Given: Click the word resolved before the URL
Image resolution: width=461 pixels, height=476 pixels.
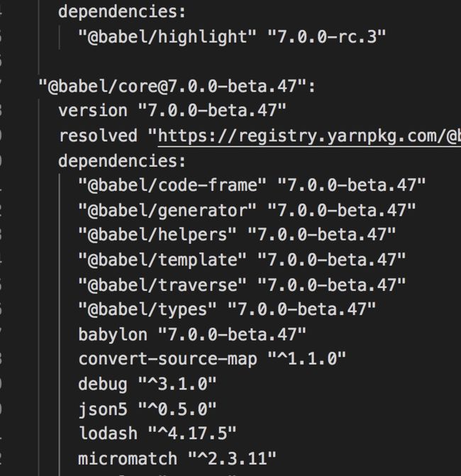Looking at the screenshot, I should pos(98,135).
